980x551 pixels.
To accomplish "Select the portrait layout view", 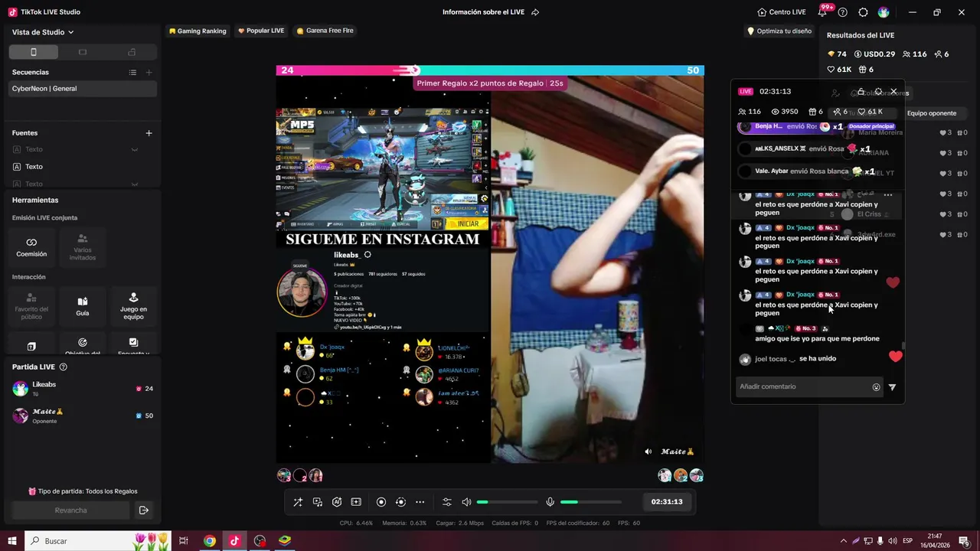I will click(33, 52).
